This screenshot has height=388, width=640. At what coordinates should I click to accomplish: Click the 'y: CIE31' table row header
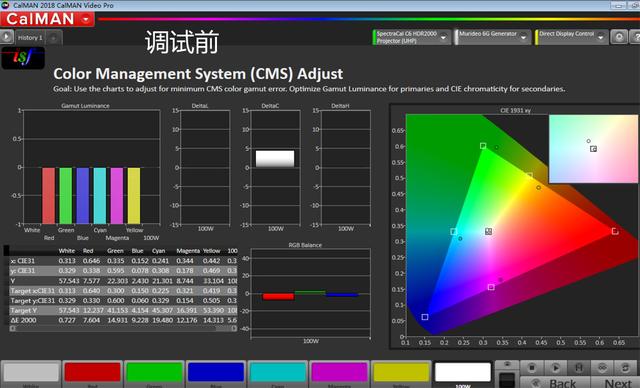click(x=23, y=270)
